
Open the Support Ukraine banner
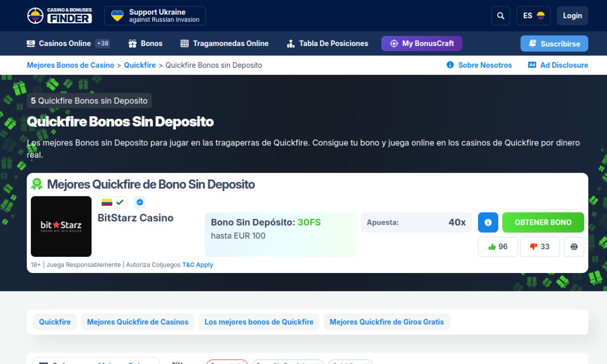(155, 16)
